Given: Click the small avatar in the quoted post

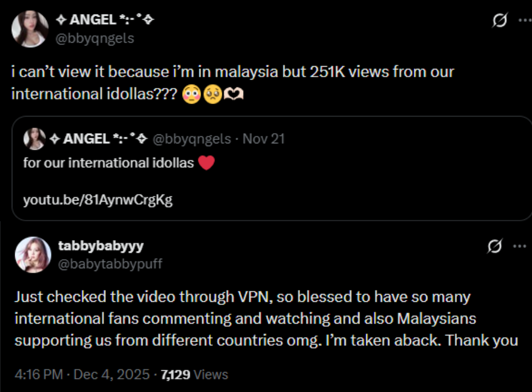Looking at the screenshot, I should (34, 139).
